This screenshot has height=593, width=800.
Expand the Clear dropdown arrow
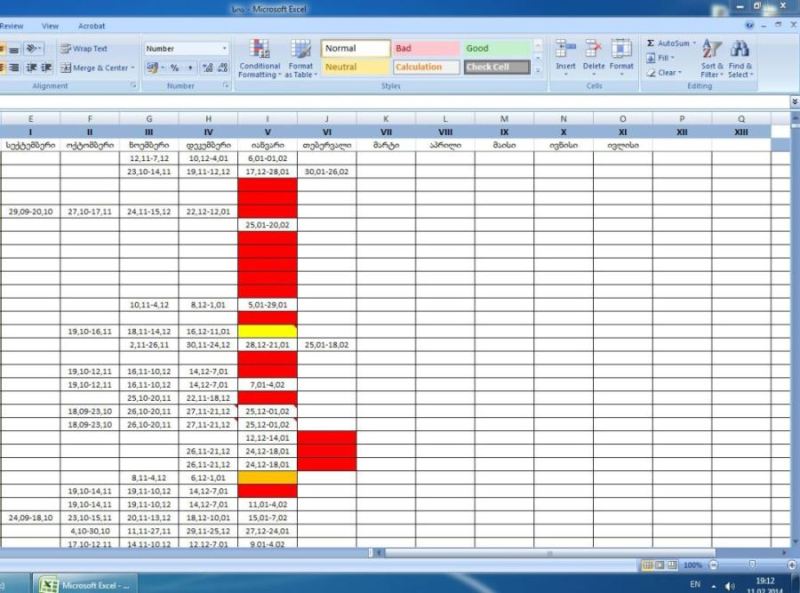[680, 72]
